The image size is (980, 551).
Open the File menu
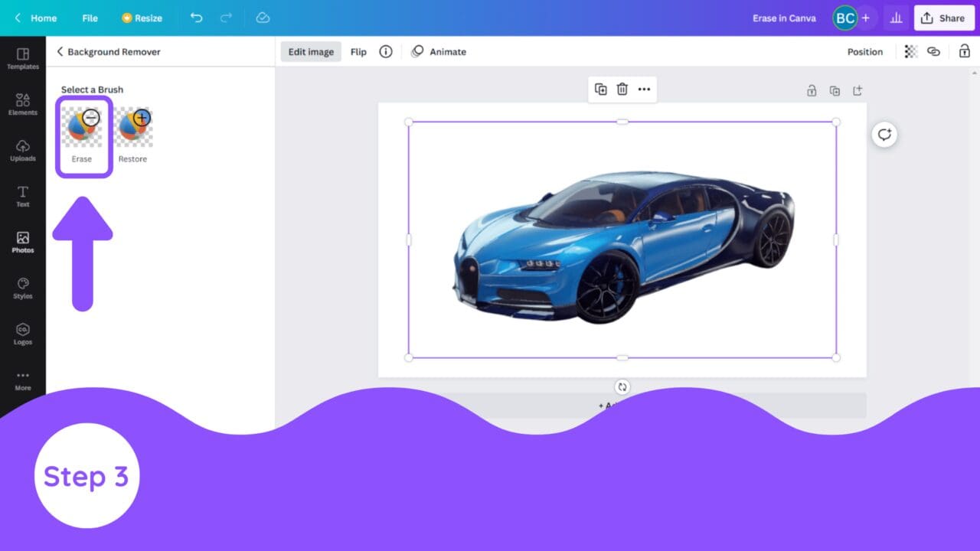[x=90, y=18]
